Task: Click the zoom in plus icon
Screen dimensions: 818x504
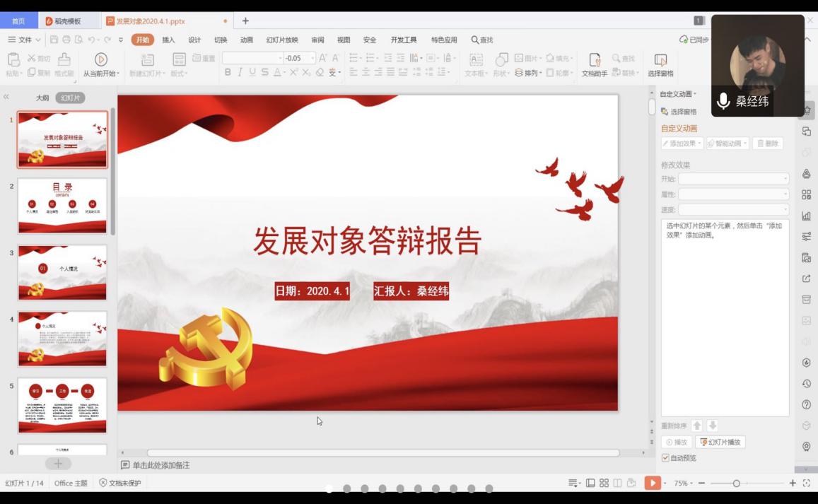Action: [793, 483]
